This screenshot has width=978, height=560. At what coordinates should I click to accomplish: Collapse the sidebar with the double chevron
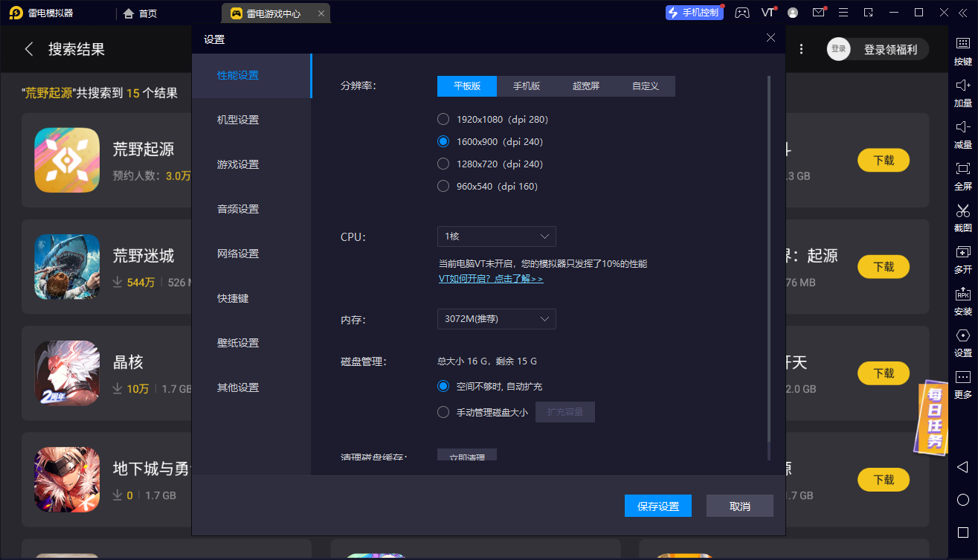tap(964, 13)
